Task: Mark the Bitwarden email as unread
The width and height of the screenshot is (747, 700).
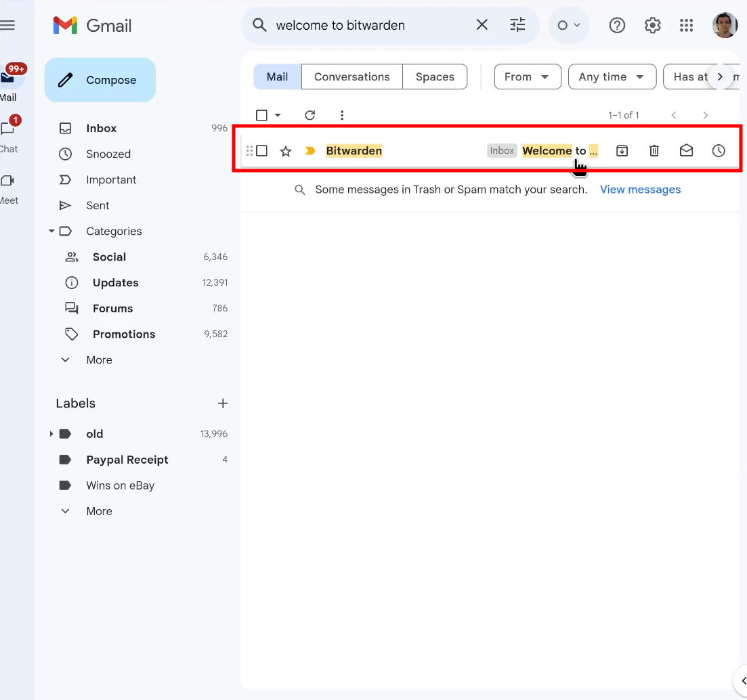Action: [686, 151]
